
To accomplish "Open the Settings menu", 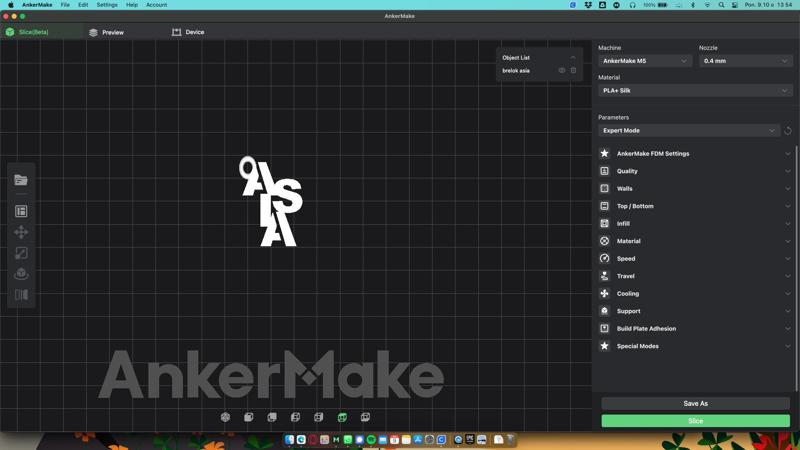I will click(x=107, y=5).
